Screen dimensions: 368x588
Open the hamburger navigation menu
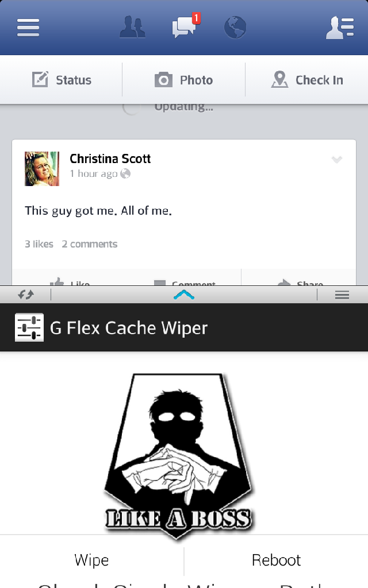(28, 28)
